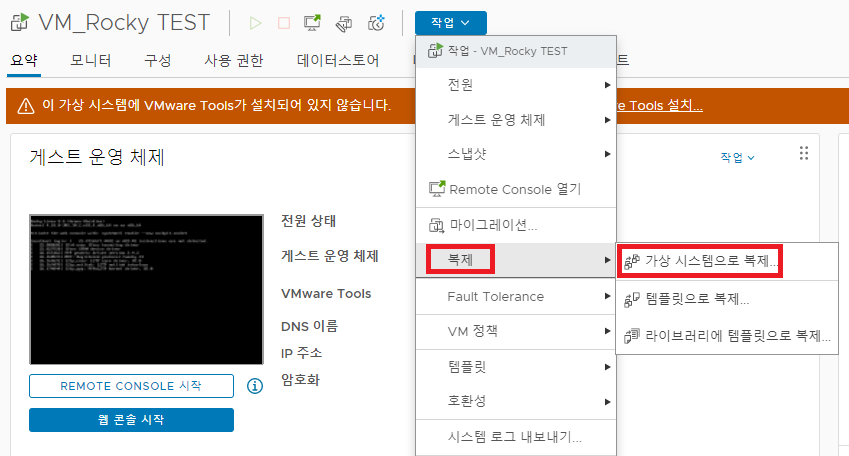The height and width of the screenshot is (456, 849).
Task: Click the launch console toolbar icon
Action: tap(312, 23)
